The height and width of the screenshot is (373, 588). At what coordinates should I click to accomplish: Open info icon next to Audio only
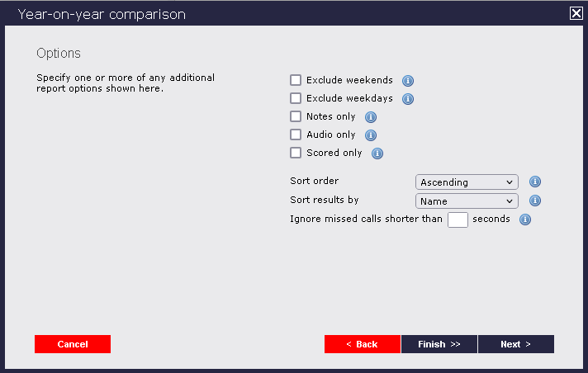click(x=371, y=135)
